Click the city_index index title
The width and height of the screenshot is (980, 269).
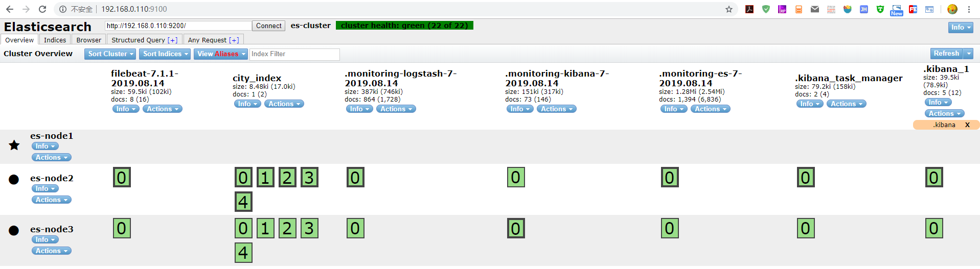coord(257,78)
